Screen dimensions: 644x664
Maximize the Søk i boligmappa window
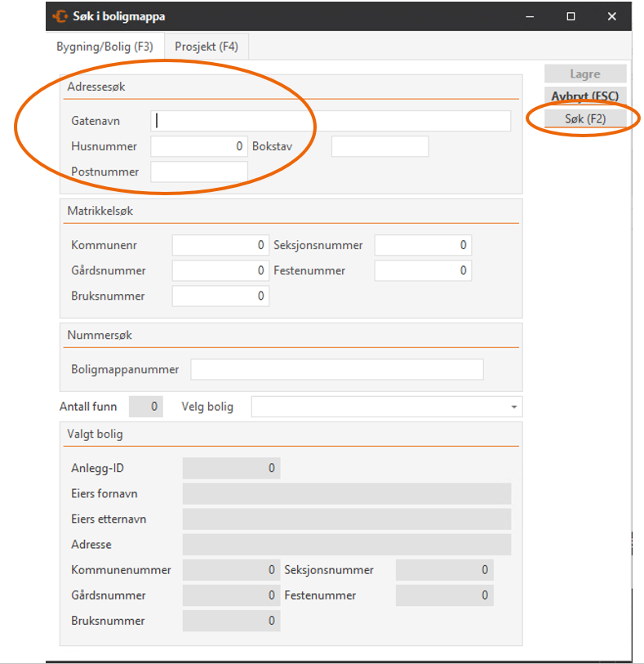[x=571, y=16]
